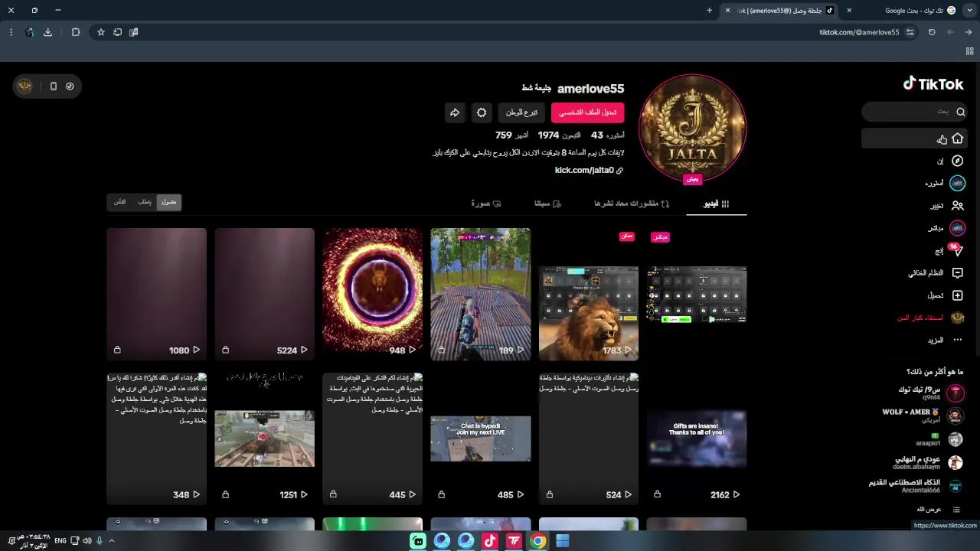980x551 pixels.
Task: Click the round icon beside phone icon
Action: [x=70, y=86]
